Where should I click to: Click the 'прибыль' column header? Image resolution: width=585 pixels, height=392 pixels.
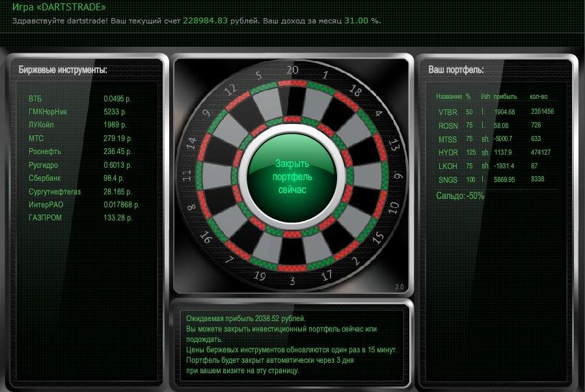click(x=505, y=96)
